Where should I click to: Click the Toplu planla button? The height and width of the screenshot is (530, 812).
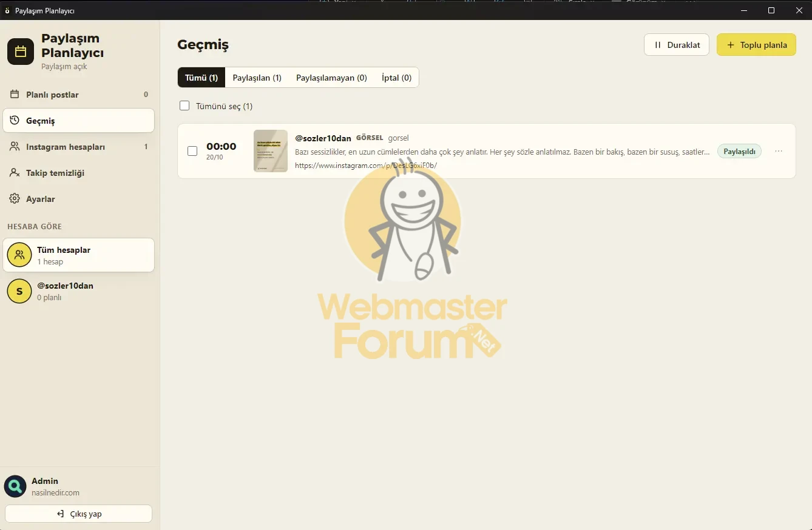tap(756, 45)
